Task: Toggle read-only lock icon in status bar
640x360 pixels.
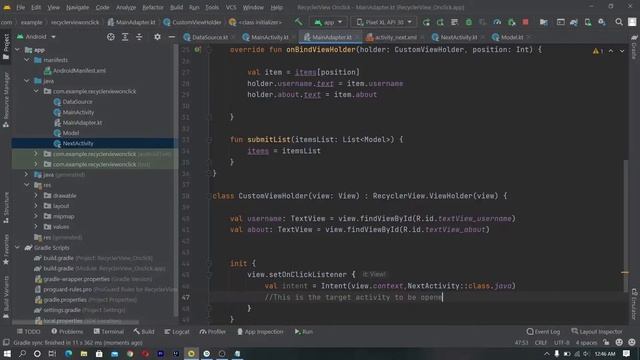Action: coord(606,342)
